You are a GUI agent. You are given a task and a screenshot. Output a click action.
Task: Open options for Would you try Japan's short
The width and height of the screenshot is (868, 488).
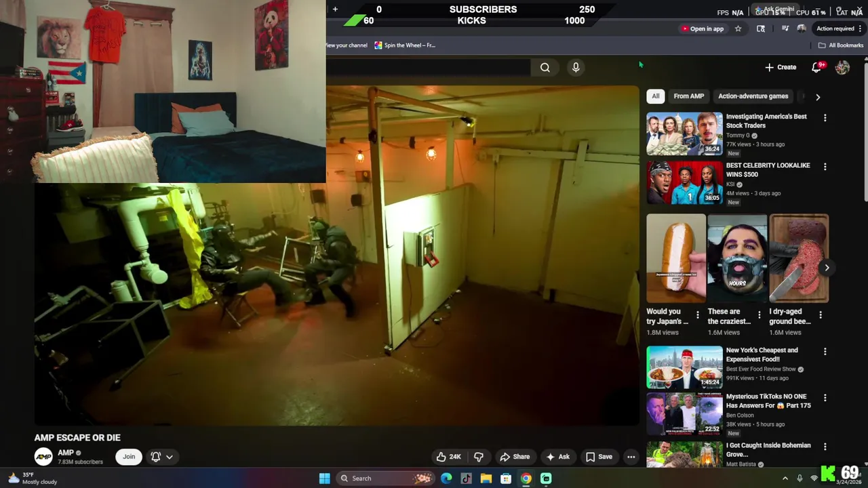tap(697, 314)
